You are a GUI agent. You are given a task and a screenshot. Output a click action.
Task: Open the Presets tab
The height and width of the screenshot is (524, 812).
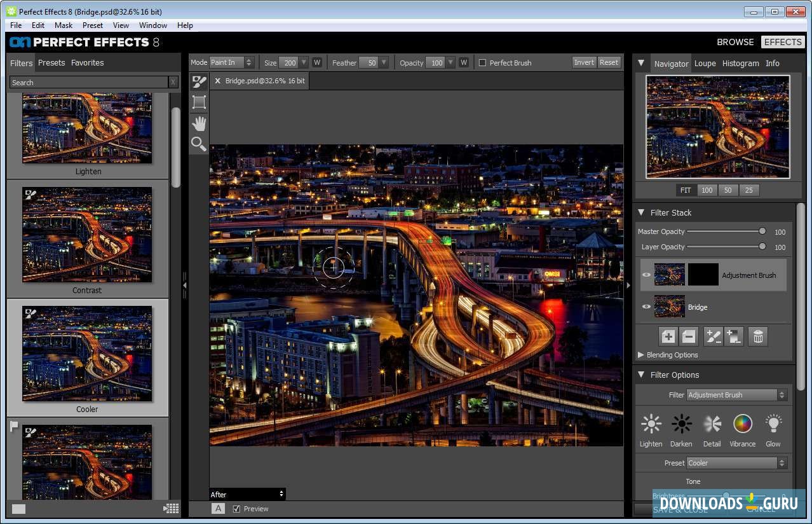[51, 63]
